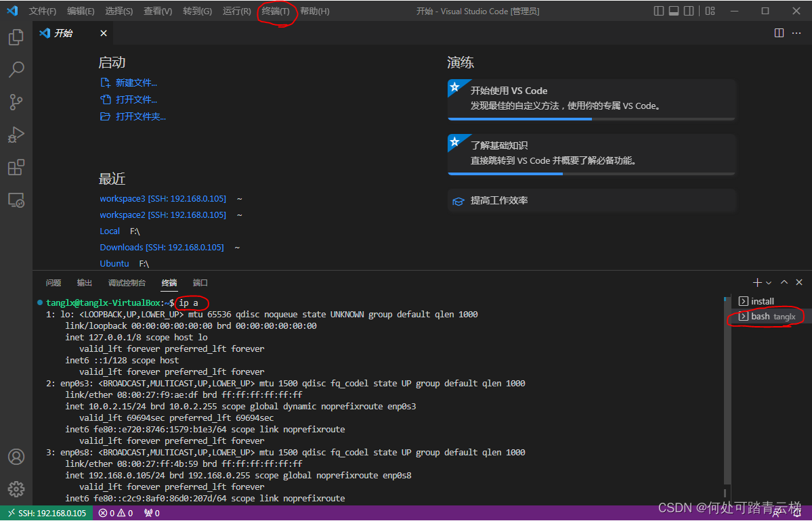Open the 帮助(H) menu
Viewport: 812px width, 521px height.
pos(315,11)
